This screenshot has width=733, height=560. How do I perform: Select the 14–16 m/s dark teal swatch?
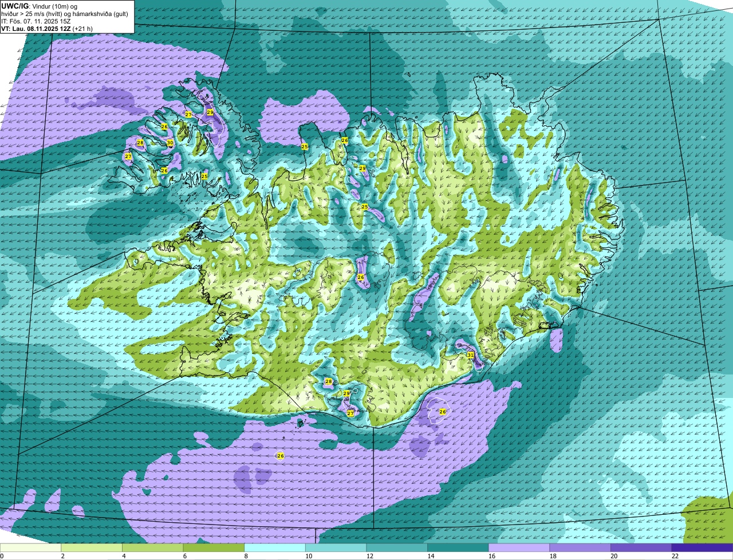coord(458,547)
